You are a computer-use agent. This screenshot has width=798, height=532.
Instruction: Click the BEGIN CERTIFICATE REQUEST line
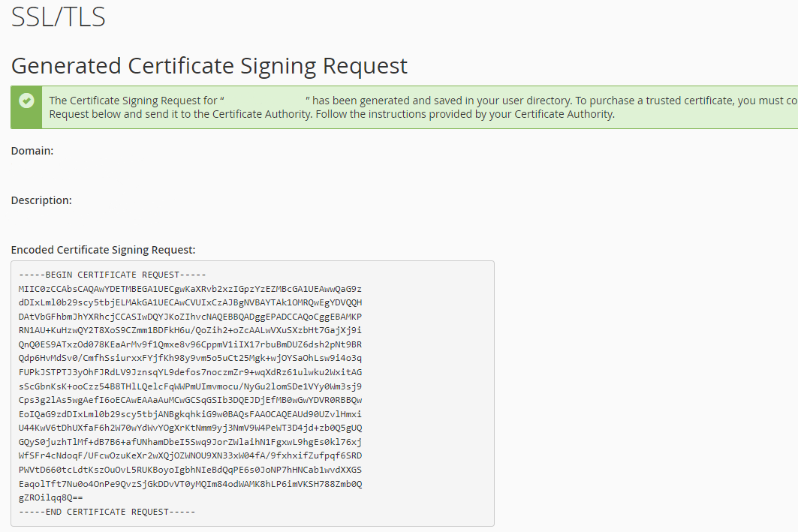(113, 275)
